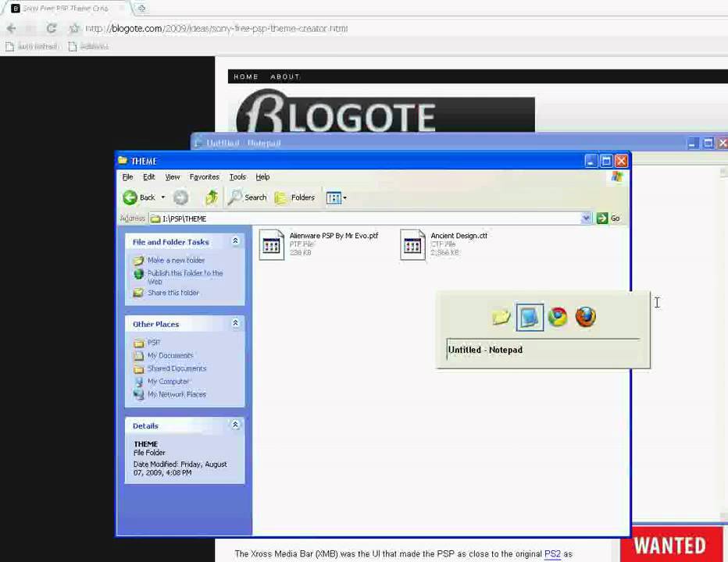Collapse the File and Folder Tasks panel

coord(235,241)
